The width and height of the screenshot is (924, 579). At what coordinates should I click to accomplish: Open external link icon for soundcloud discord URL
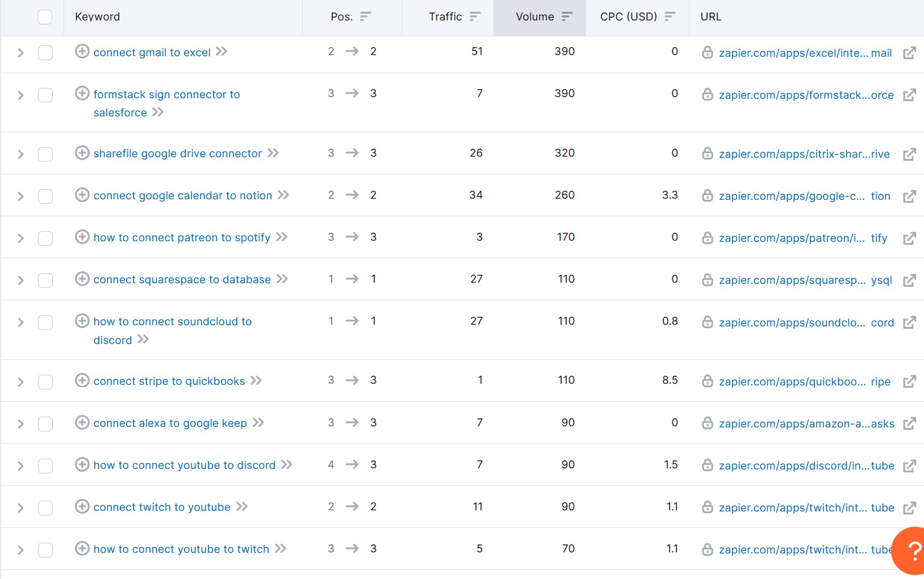click(x=909, y=322)
